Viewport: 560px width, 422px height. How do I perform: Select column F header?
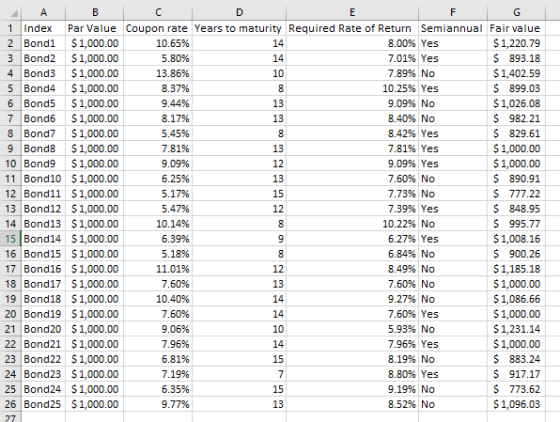[x=452, y=13]
